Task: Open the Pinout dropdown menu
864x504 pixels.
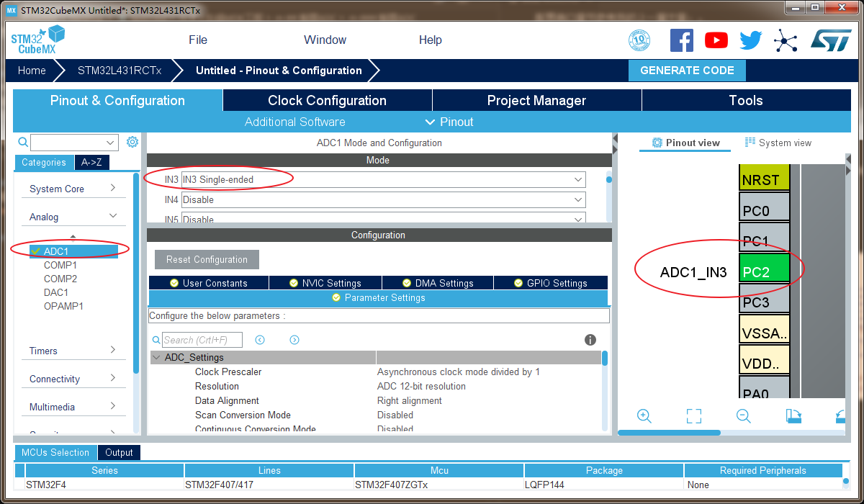Action: coord(449,122)
